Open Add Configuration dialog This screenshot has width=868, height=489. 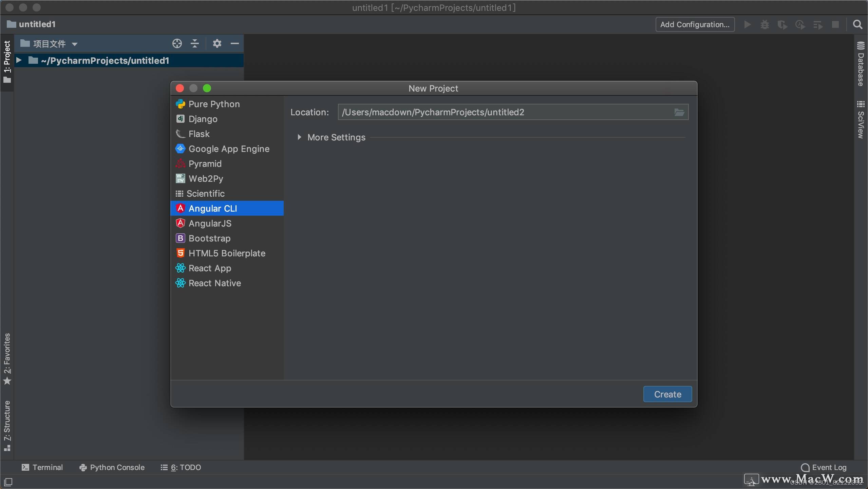(x=694, y=24)
